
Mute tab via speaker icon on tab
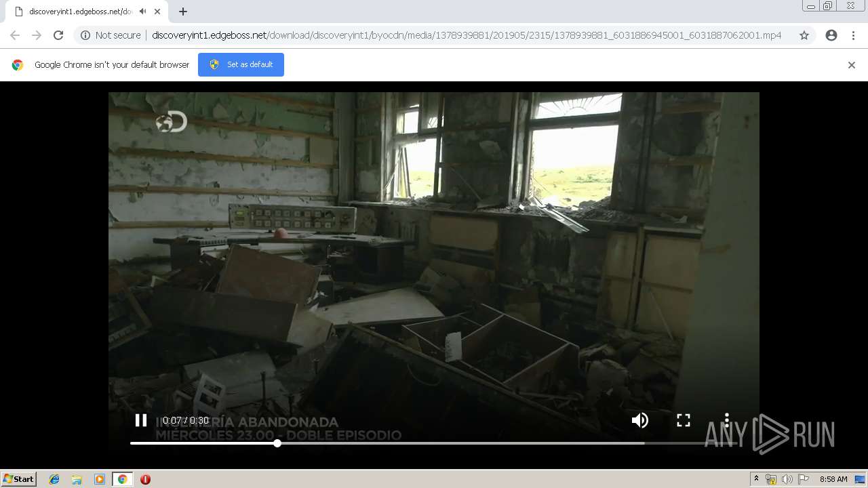pyautogui.click(x=142, y=12)
